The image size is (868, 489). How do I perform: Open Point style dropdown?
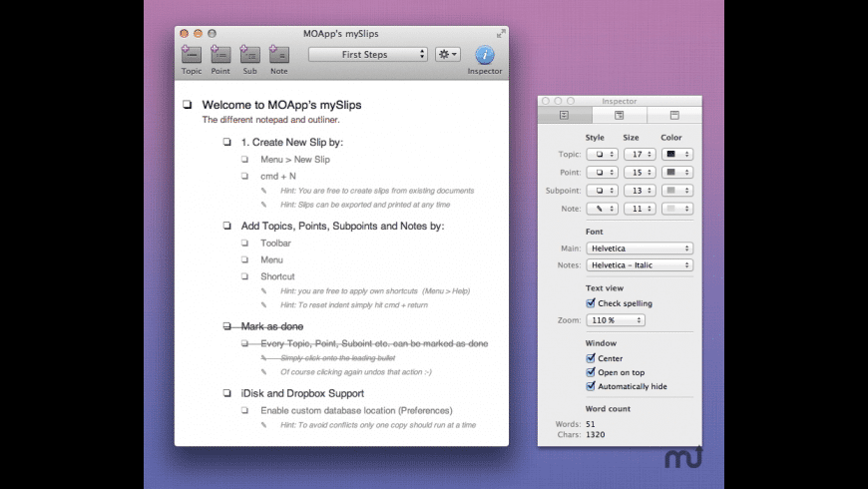603,173
